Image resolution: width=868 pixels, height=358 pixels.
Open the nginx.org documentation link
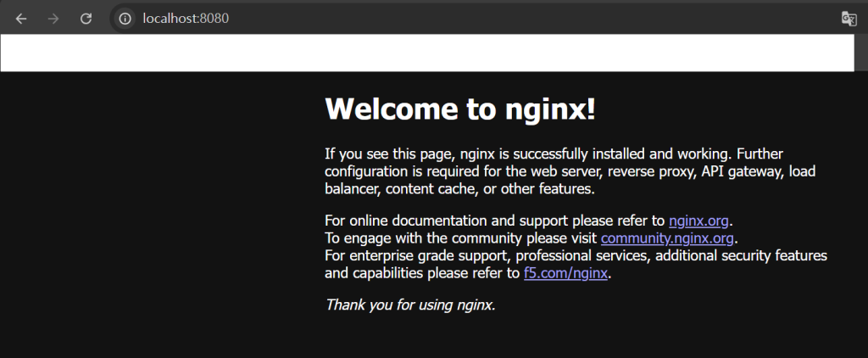[698, 221]
